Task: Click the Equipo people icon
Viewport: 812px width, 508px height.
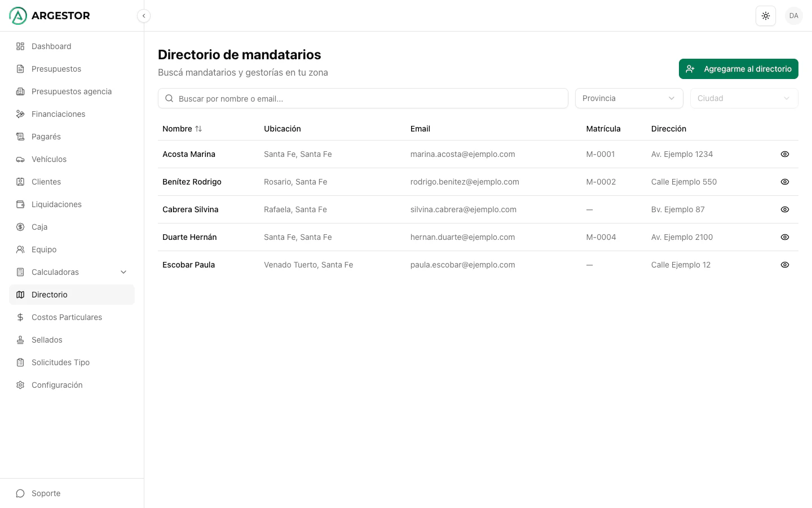Action: (20, 249)
